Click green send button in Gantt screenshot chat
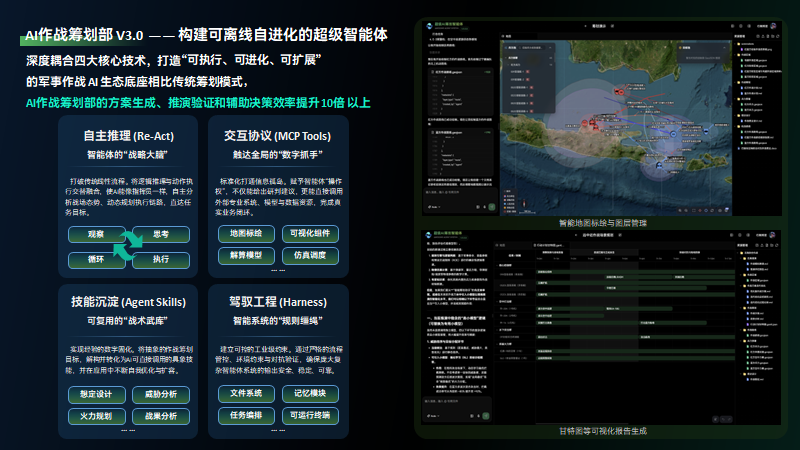This screenshot has width=800, height=450. click(486, 416)
